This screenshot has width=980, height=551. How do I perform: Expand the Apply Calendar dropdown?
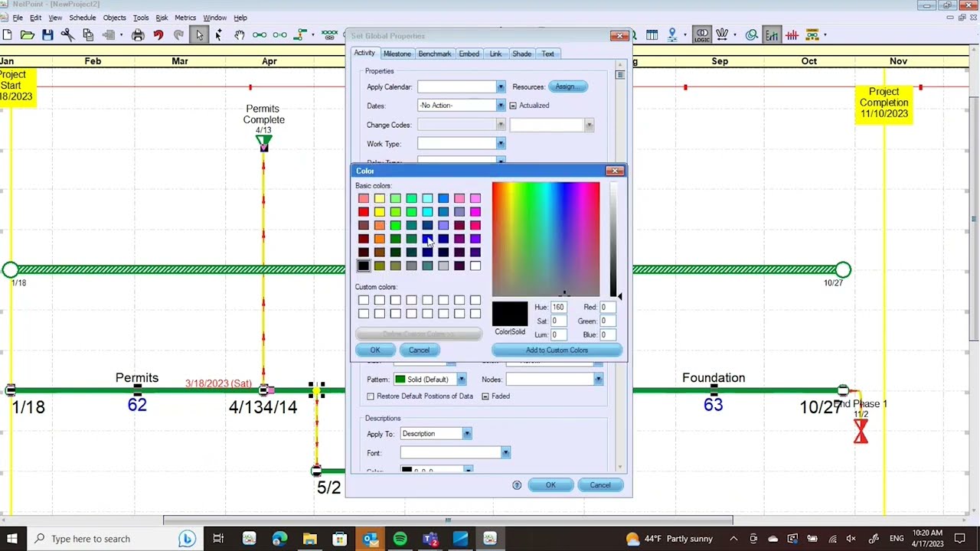coord(500,87)
